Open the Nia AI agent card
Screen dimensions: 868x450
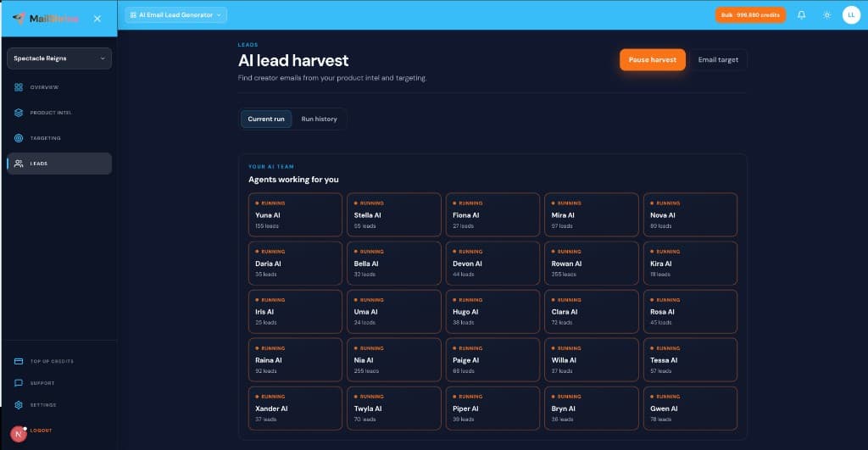point(394,360)
